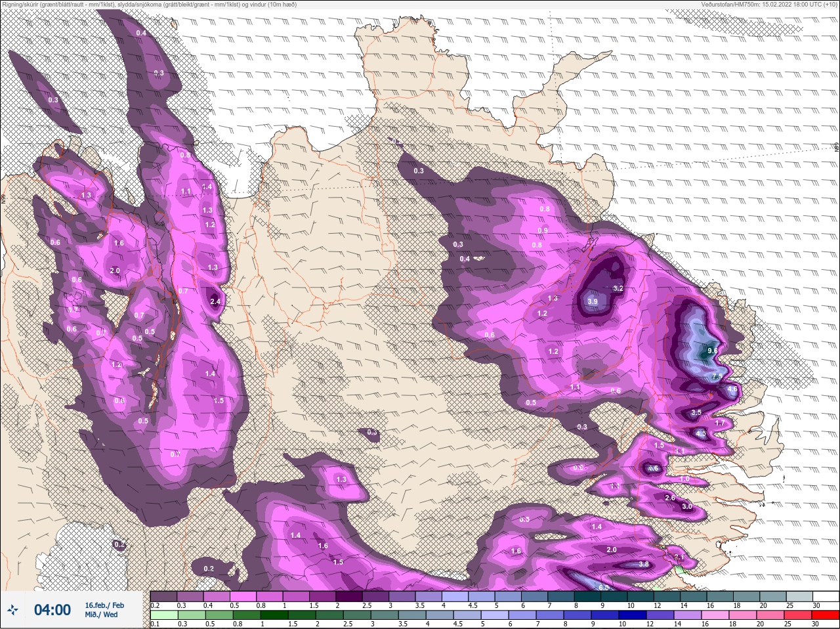Click the 04:00 forecast time label
Screen dimensions: 840x629
(52, 610)
